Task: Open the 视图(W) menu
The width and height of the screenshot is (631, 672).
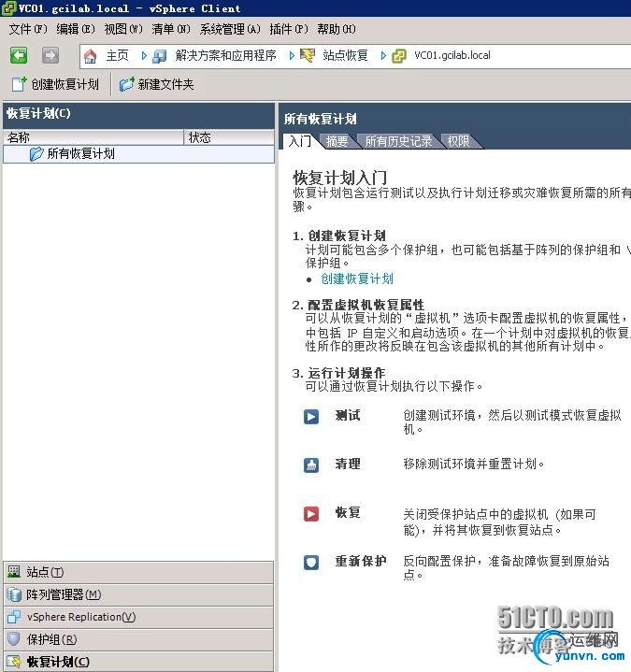Action: pos(123,29)
